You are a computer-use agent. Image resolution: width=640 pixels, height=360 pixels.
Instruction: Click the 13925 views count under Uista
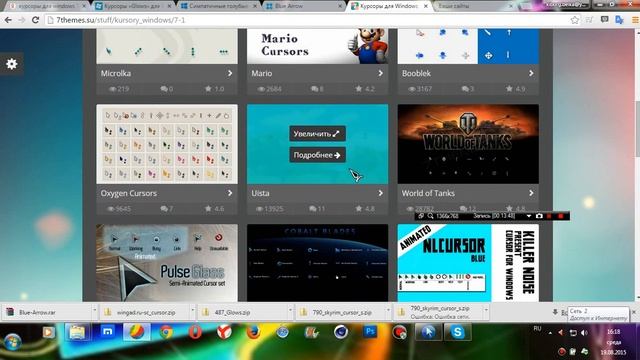[x=269, y=209]
